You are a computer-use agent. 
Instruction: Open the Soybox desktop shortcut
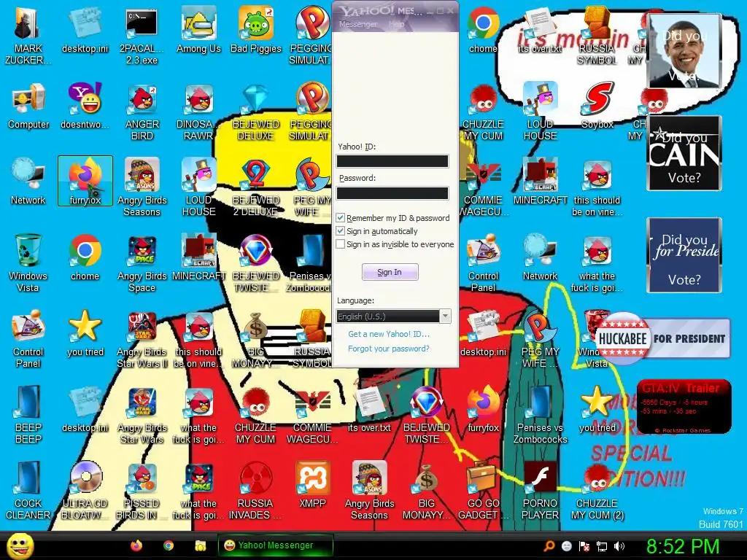click(x=597, y=106)
